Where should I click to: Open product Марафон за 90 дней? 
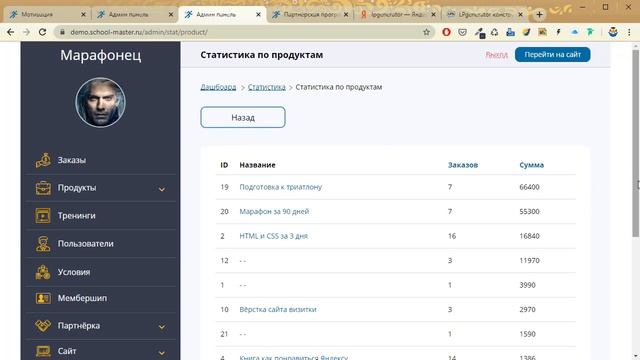(274, 211)
